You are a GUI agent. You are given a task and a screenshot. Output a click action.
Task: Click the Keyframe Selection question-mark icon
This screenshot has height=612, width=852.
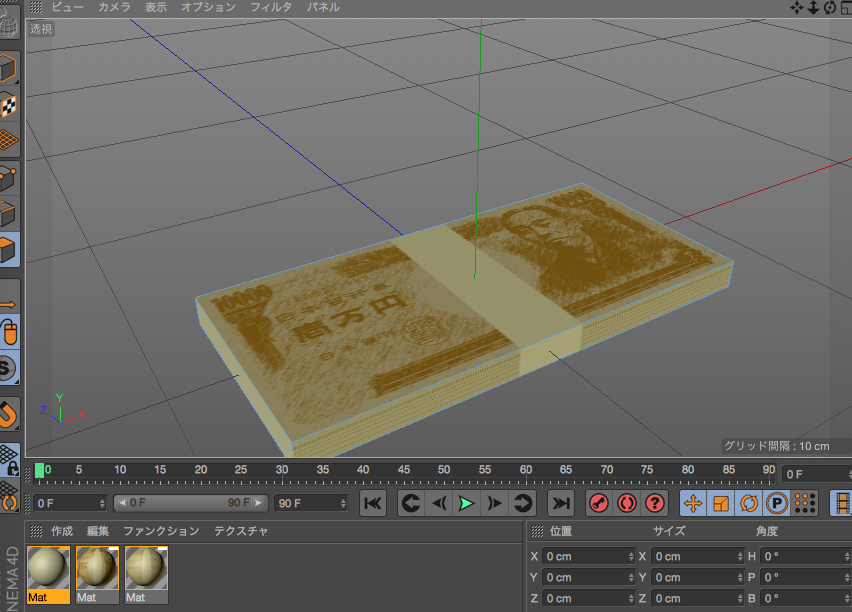click(655, 503)
